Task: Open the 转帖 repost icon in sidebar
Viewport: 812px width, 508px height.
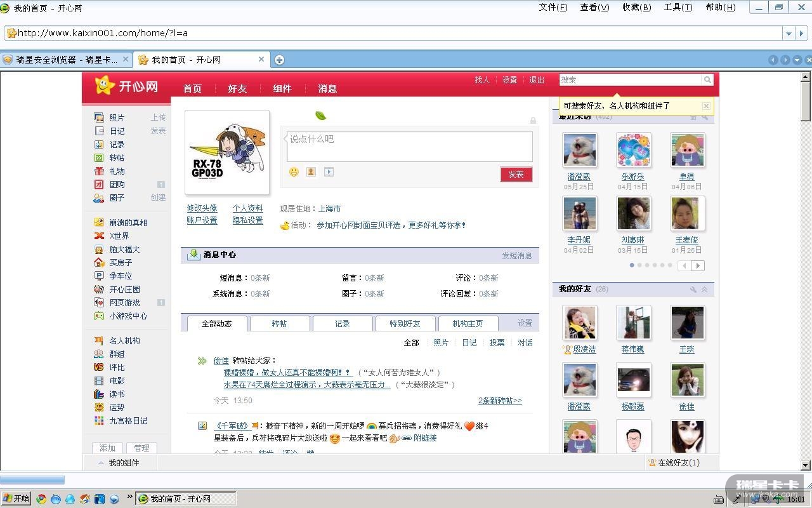Action: pyautogui.click(x=99, y=157)
